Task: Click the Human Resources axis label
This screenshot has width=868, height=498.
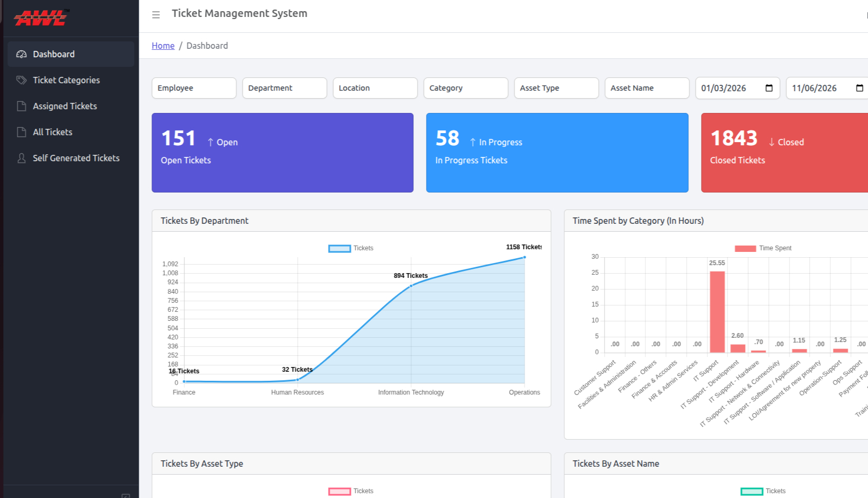Action: pyautogui.click(x=297, y=392)
